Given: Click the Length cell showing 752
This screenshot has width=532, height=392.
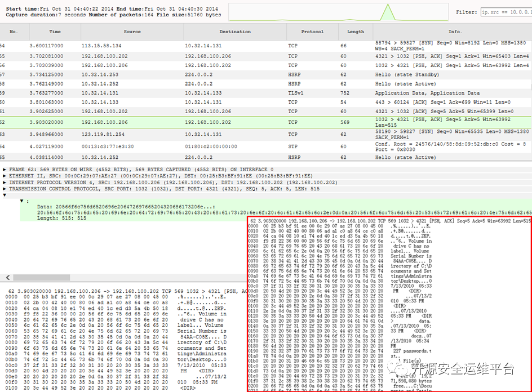Looking at the screenshot, I should pyautogui.click(x=345, y=93).
